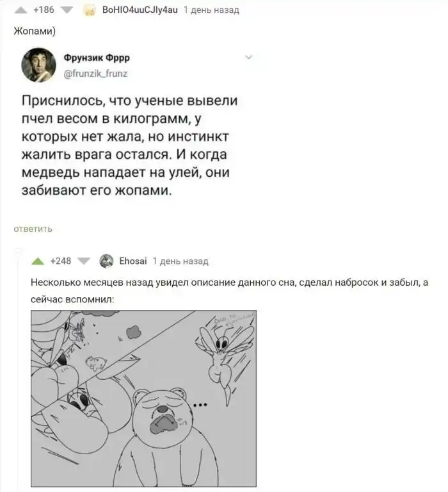Click the 'ответить' reply button
448x492 pixels.
point(33,229)
